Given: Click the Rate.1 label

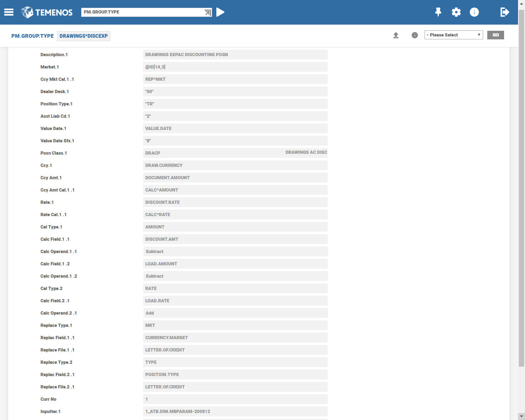Looking at the screenshot, I should [x=47, y=202].
